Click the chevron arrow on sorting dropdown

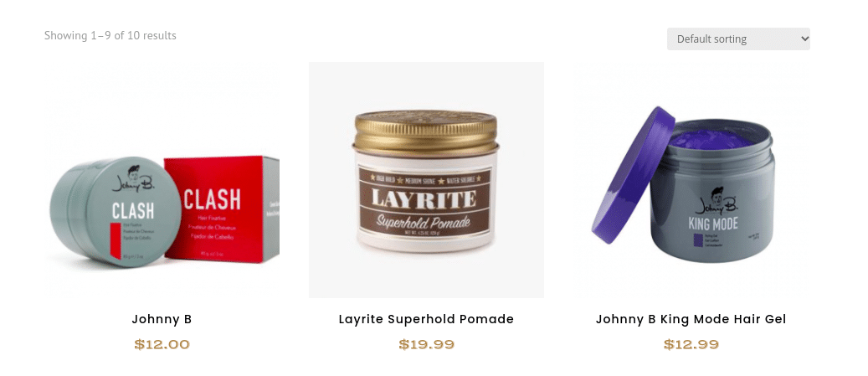click(804, 39)
